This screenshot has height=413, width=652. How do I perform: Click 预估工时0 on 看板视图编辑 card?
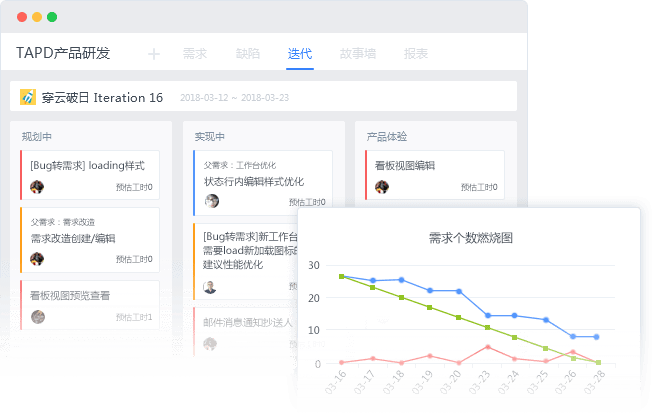pos(479,187)
